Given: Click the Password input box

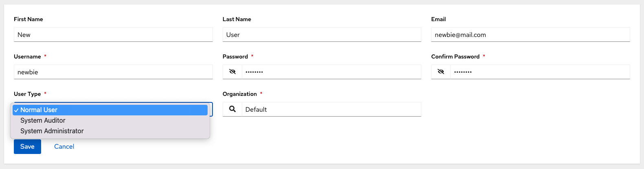Looking at the screenshot, I should [331, 72].
